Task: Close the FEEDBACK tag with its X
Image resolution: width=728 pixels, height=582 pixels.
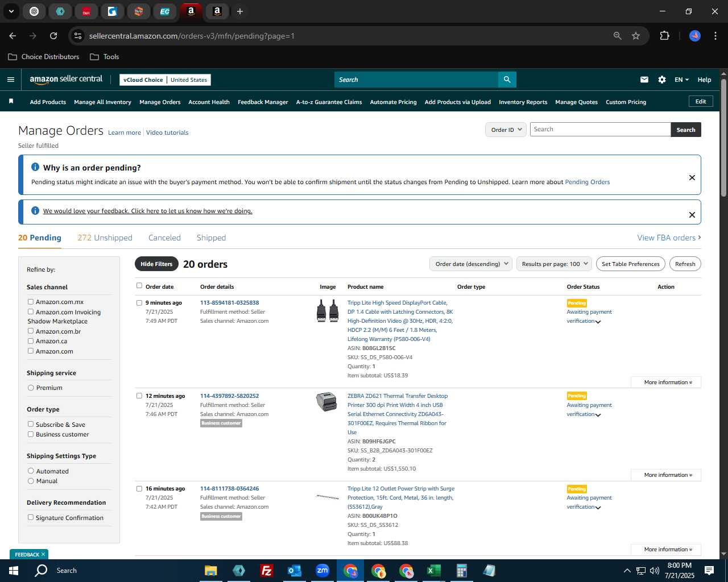Action: coord(43,554)
